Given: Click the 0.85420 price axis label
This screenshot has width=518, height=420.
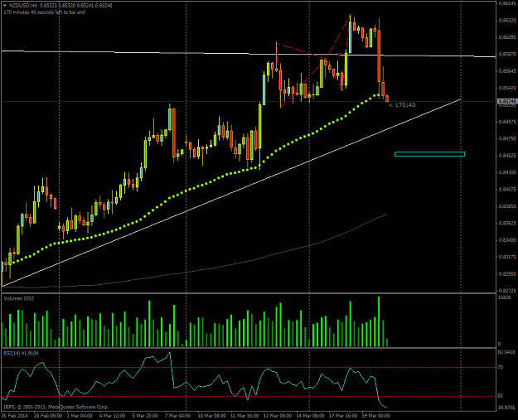Looking at the screenshot, I should 507,88.
